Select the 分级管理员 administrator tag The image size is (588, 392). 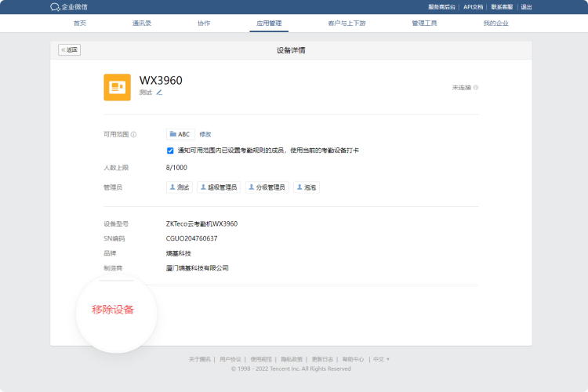point(267,187)
